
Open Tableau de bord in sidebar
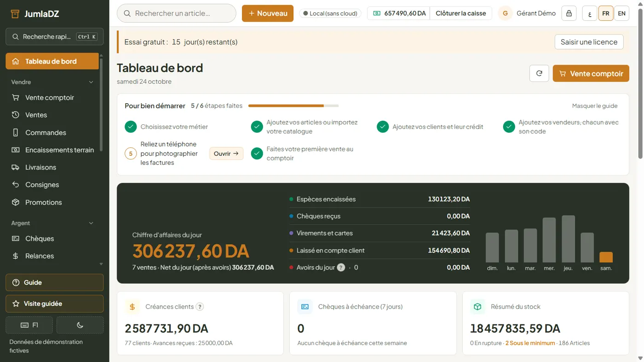[x=52, y=61]
